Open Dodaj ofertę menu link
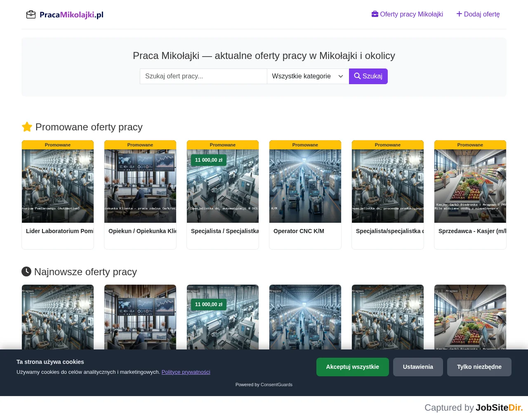This screenshot has height=420, width=528. click(x=478, y=14)
